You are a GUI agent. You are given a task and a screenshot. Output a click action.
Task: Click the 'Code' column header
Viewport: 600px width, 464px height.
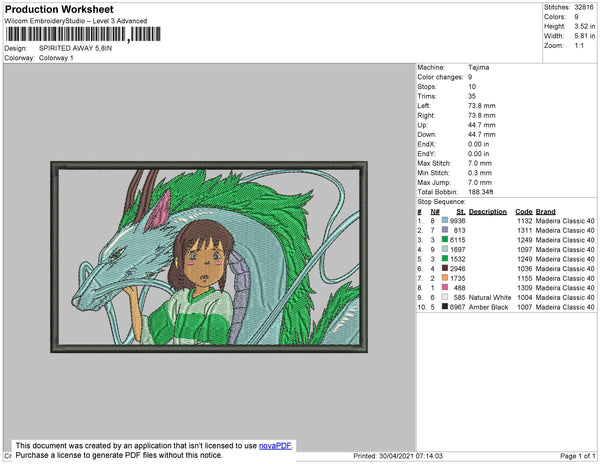tap(524, 212)
